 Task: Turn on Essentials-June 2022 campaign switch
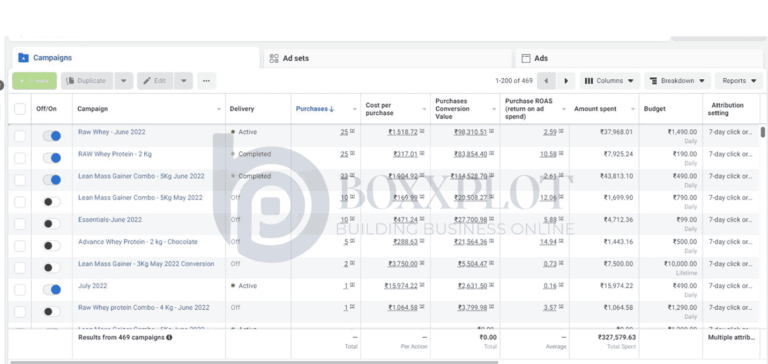[52, 224]
